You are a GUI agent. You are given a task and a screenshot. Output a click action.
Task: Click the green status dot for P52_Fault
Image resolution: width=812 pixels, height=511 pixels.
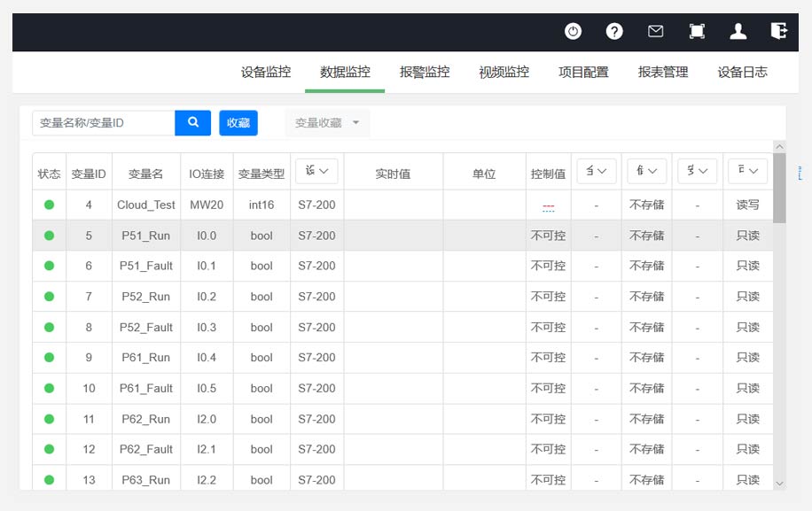tap(49, 327)
